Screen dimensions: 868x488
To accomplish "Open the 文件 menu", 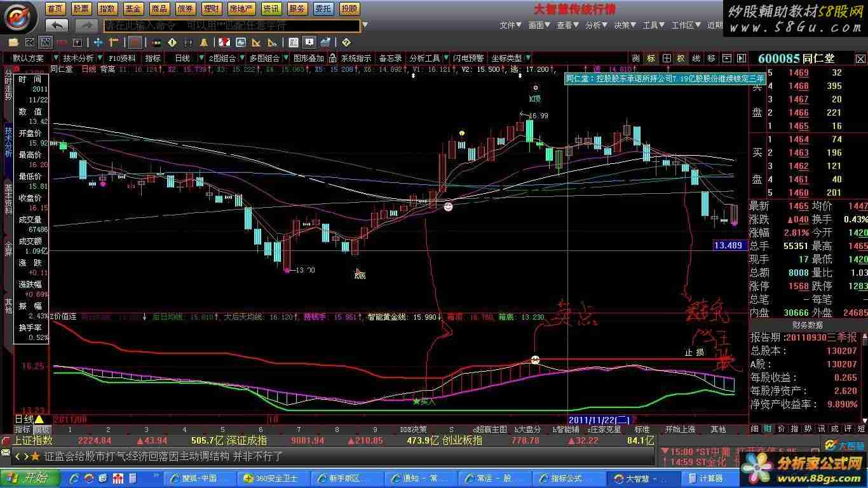I will 510,25.
